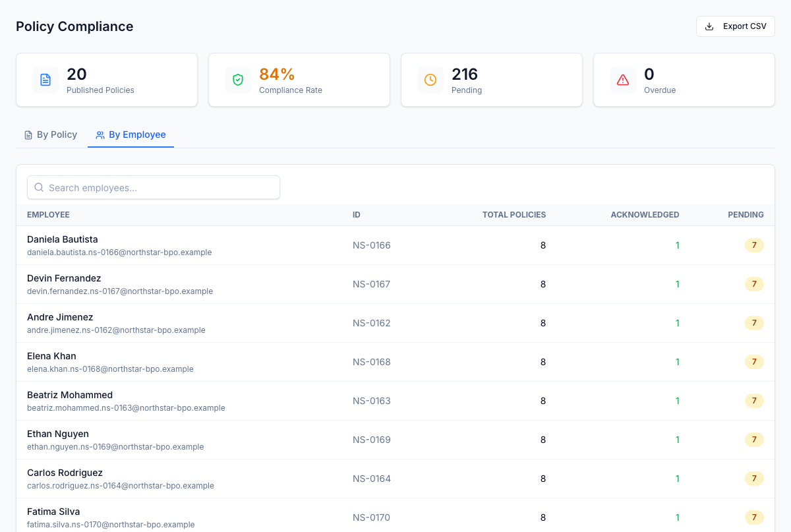Click ID NS-0168
Viewport: 791px width, 532px height.
coord(372,362)
